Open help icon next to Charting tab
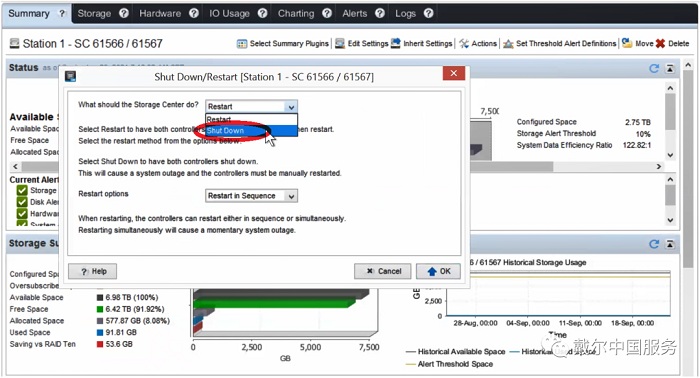The image size is (700, 378). 327,13
